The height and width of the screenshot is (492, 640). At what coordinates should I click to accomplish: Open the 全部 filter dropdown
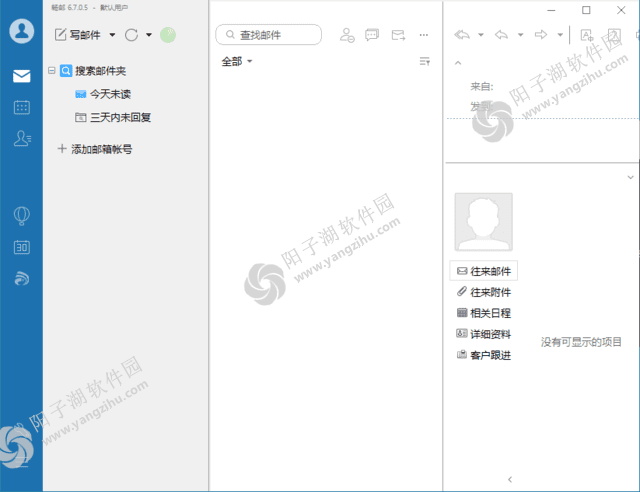pos(237,62)
